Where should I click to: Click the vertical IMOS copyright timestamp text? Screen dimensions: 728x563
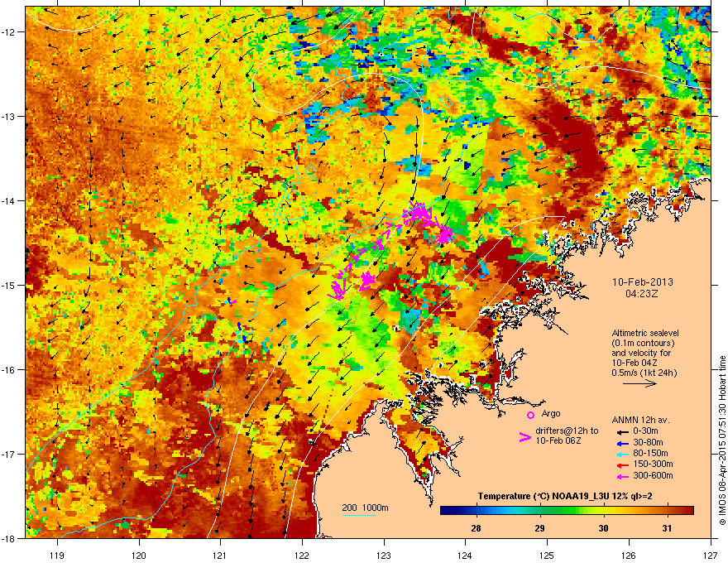(722, 440)
